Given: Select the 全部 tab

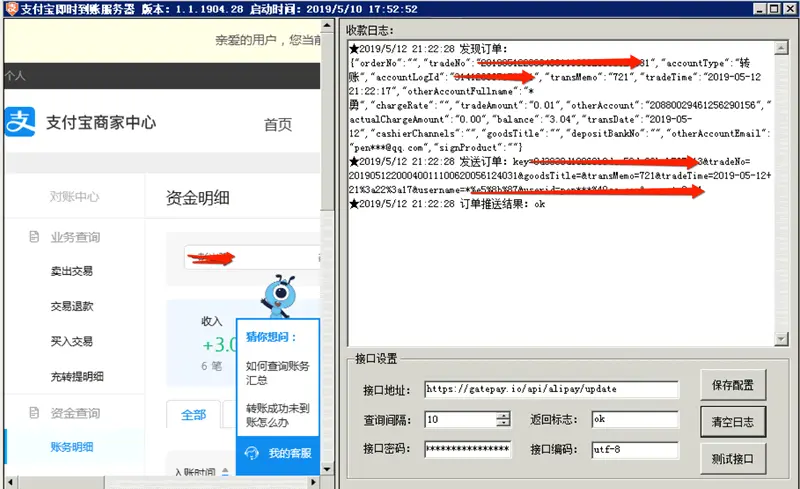Looking at the screenshot, I should click(193, 414).
